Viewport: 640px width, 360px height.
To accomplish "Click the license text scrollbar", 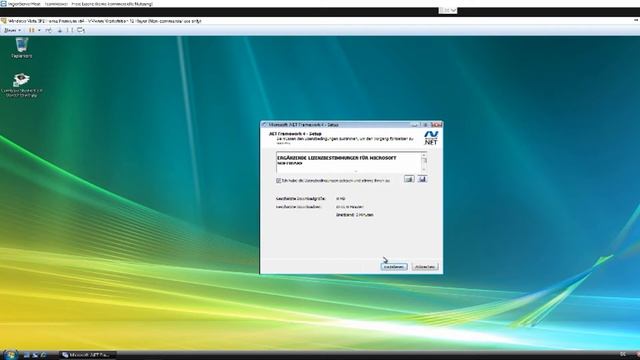I will [424, 162].
